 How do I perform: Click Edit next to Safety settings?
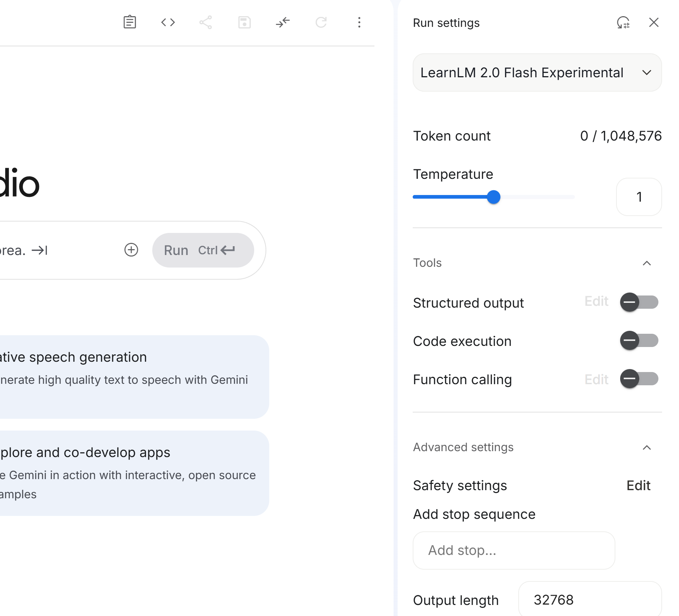point(638,485)
